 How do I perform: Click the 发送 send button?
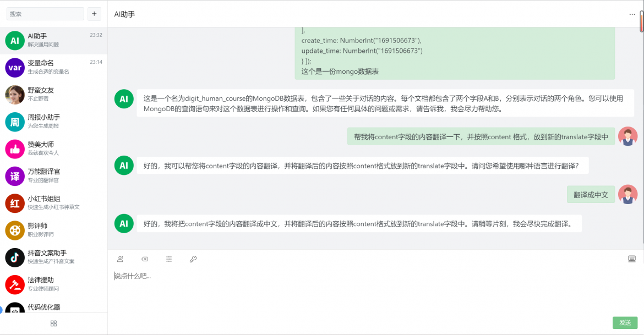(x=625, y=323)
